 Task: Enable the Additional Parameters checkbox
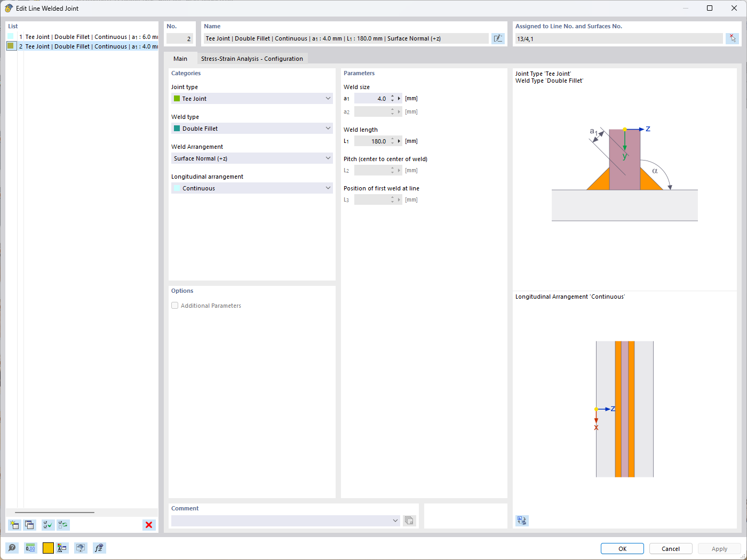click(x=174, y=306)
